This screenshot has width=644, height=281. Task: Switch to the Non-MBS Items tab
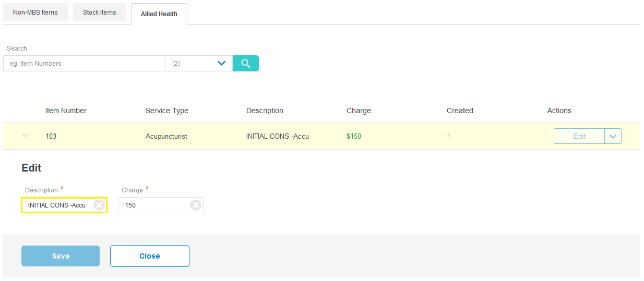[x=35, y=12]
